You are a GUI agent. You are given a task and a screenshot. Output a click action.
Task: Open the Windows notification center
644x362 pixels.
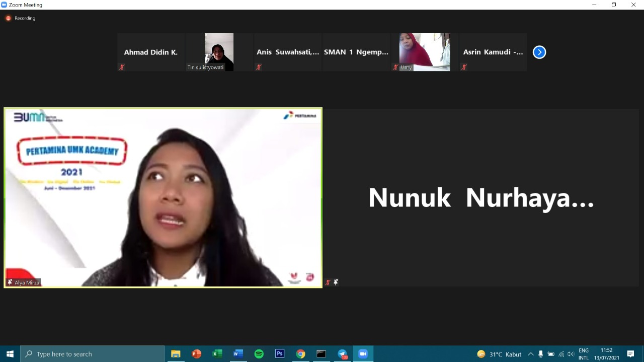(x=631, y=354)
